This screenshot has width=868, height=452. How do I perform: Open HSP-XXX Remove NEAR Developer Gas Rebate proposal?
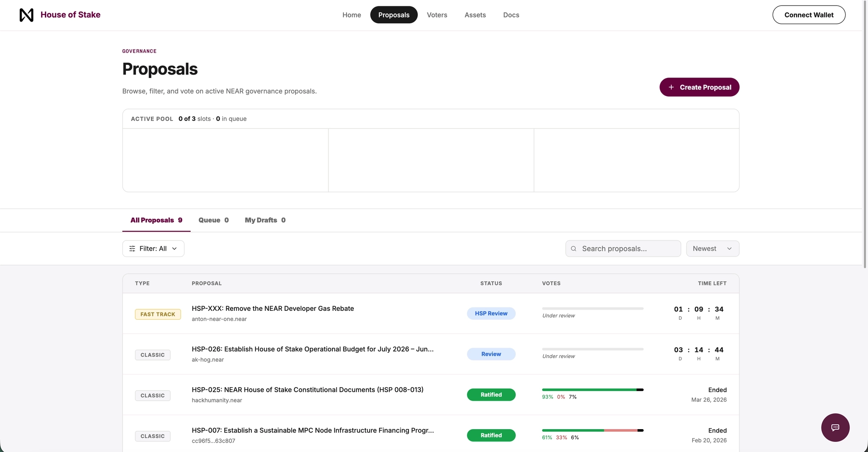click(x=273, y=309)
